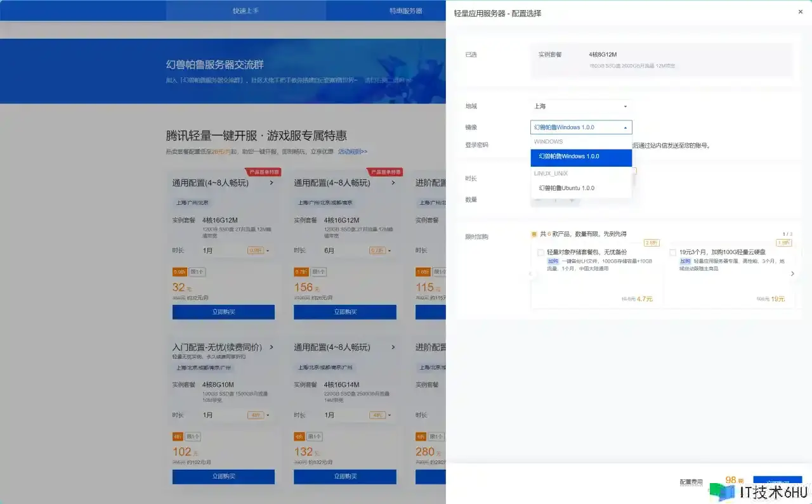The image size is (812, 504).
Task: Click arrow beside first 通用配置(4~8人畅玩) card title
Action: pyautogui.click(x=272, y=183)
